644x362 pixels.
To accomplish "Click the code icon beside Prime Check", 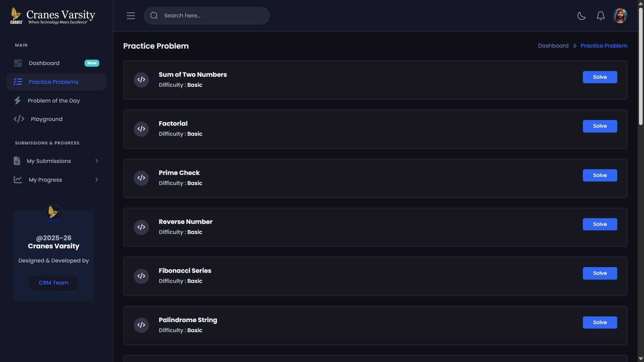I will pyautogui.click(x=141, y=178).
